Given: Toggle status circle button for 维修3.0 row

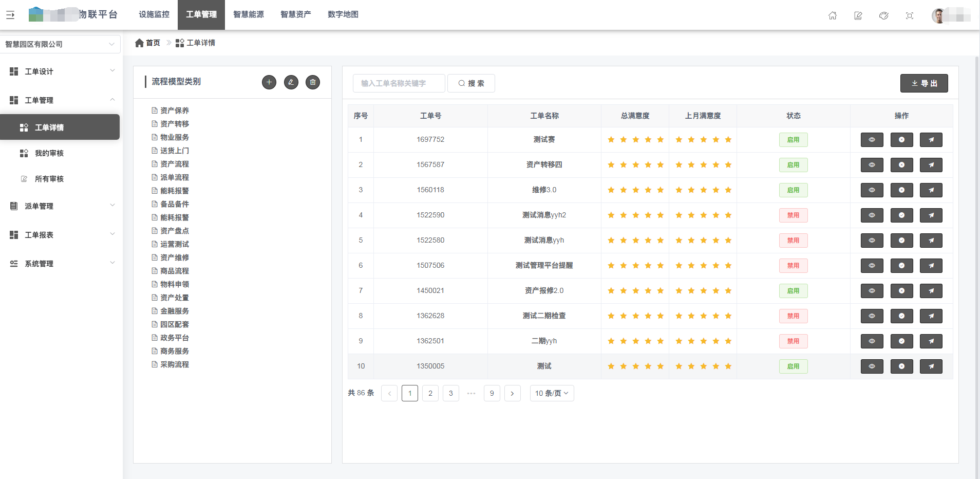Looking at the screenshot, I should click(901, 190).
